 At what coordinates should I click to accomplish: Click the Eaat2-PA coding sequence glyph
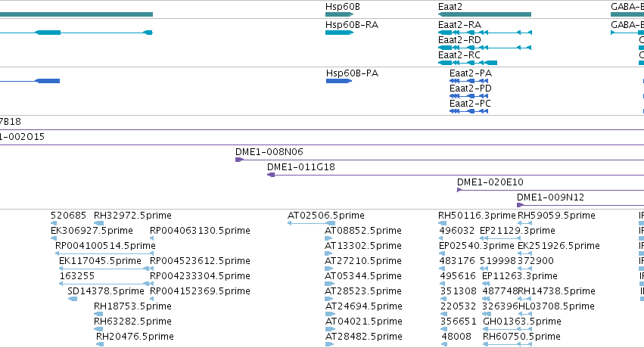click(x=469, y=81)
